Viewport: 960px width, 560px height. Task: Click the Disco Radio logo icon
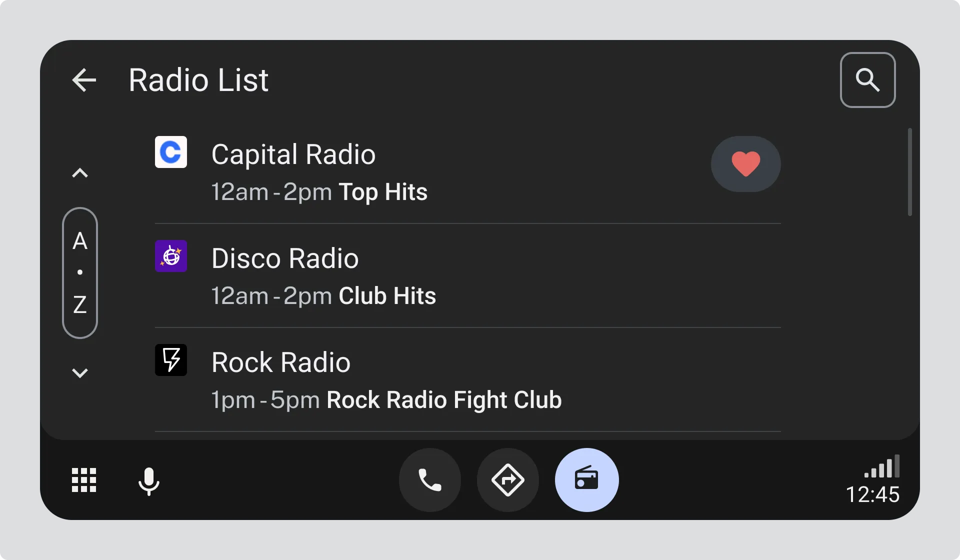pos(171,256)
